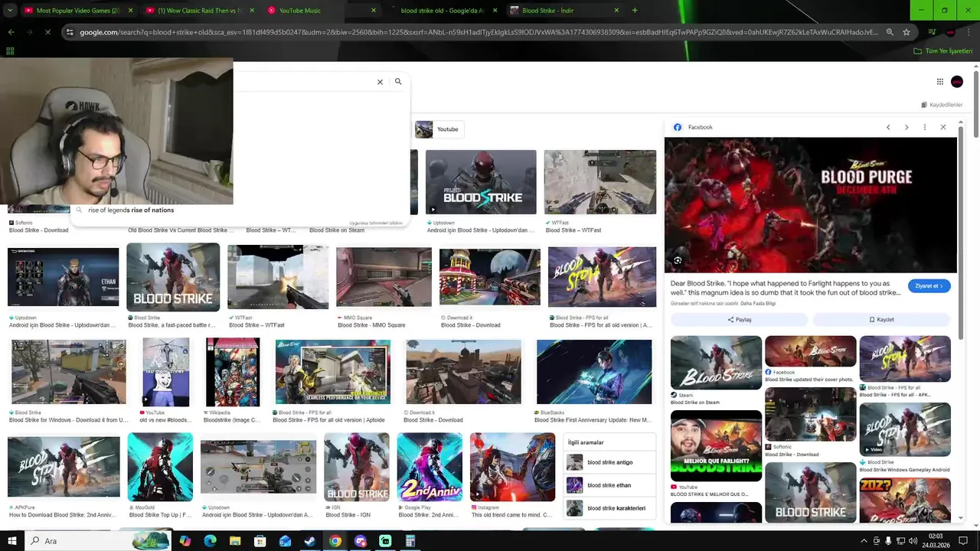The image size is (980, 551).
Task: Open Tüm Yer İşaretleri bookmarks folder
Action: (x=942, y=51)
